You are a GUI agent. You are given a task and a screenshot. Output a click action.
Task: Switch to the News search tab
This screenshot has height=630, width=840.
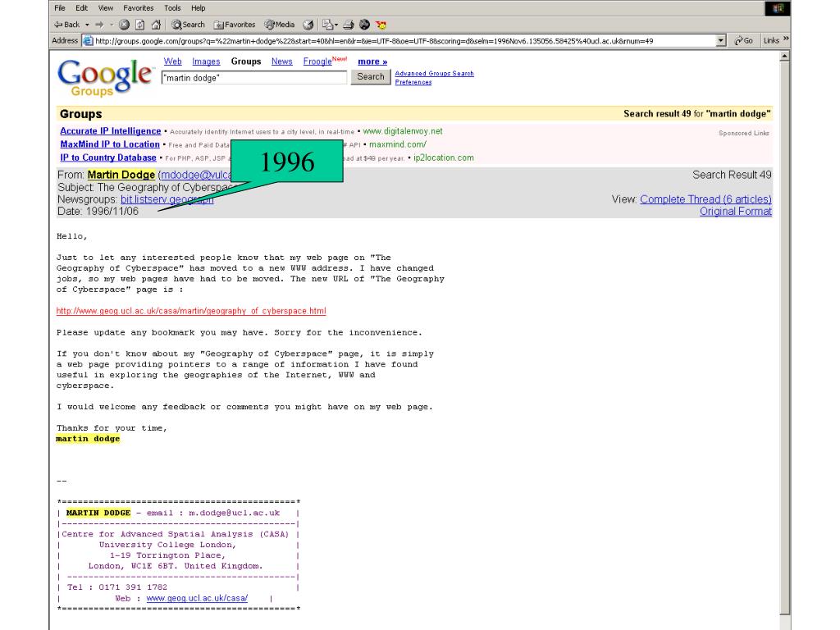pyautogui.click(x=282, y=62)
